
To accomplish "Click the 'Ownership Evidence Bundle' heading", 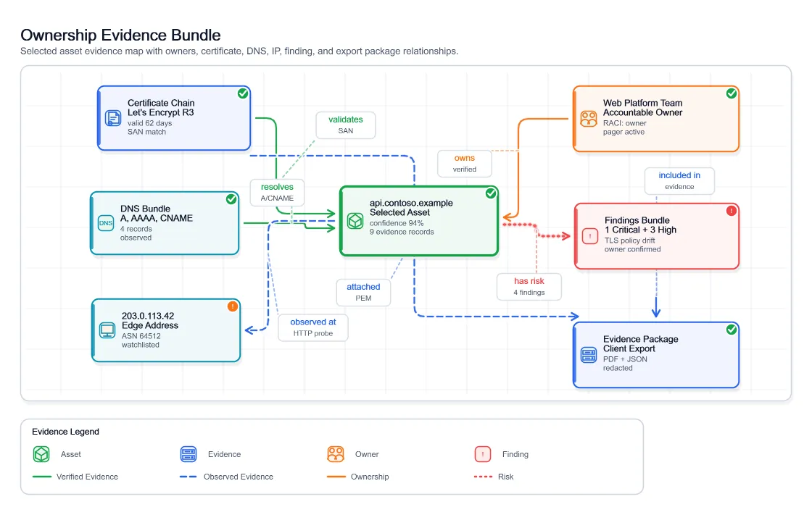I will point(120,35).
